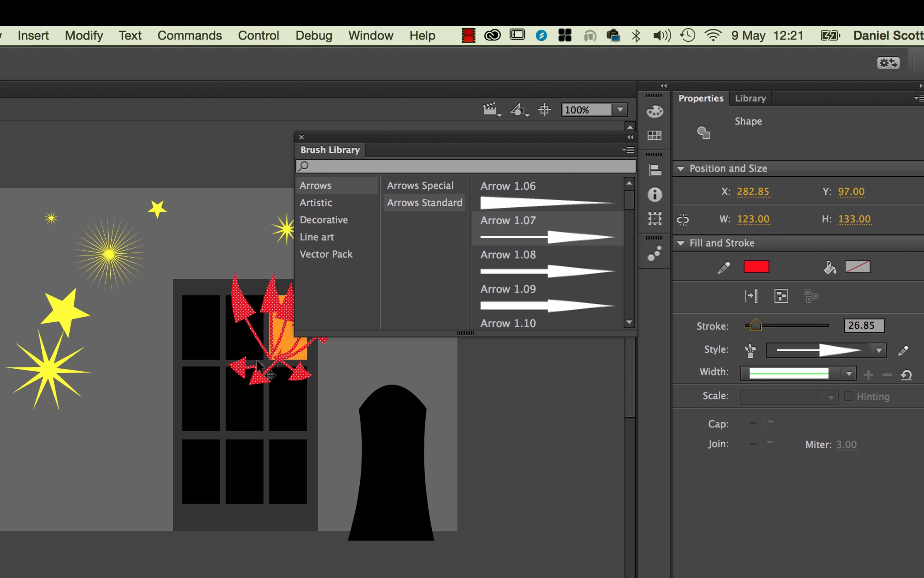Open the Info panel icon
This screenshot has width=924, height=578.
(655, 195)
